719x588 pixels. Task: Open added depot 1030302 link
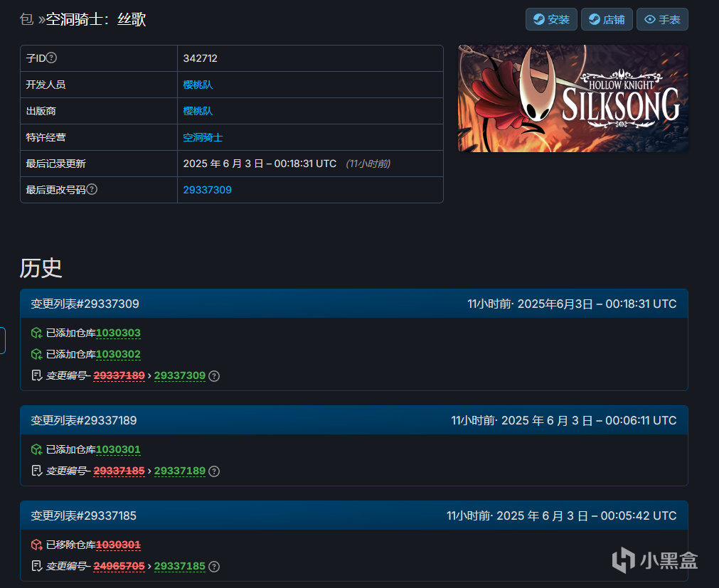118,354
